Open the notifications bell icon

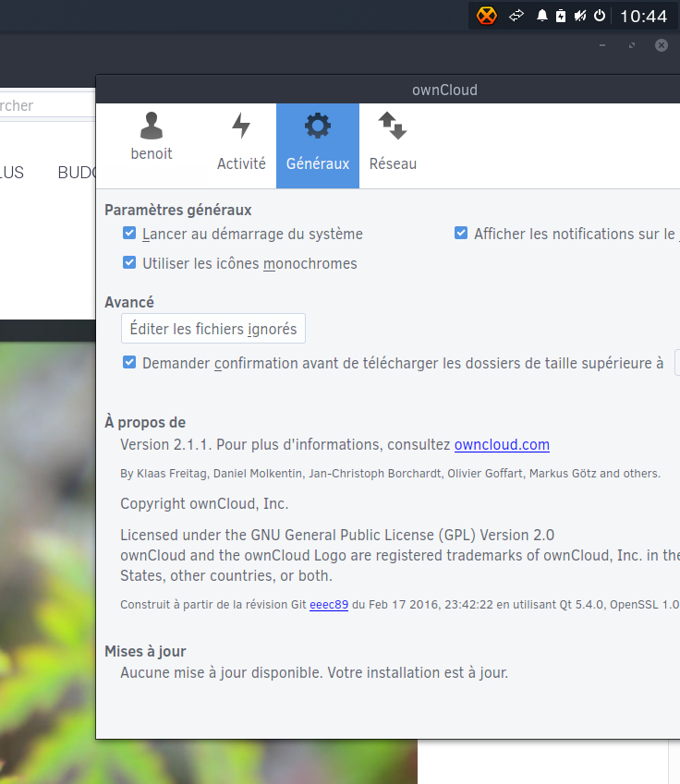click(x=542, y=16)
